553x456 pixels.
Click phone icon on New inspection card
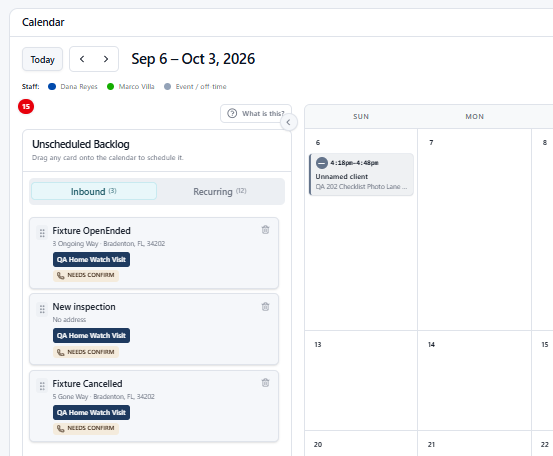(61, 352)
